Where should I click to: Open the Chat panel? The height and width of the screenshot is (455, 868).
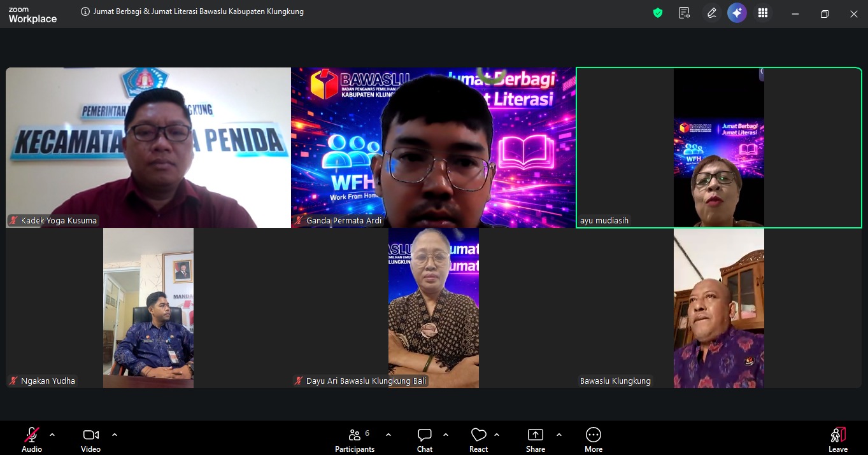pos(425,440)
